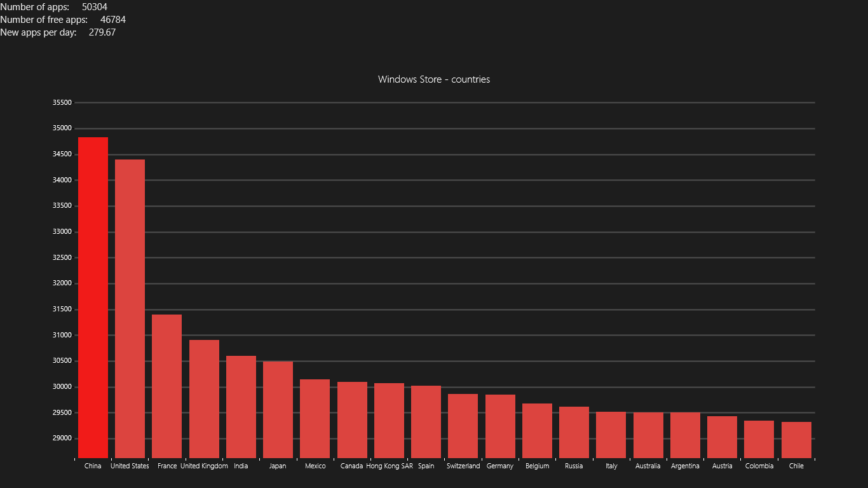Click the Italy axis label

click(611, 466)
